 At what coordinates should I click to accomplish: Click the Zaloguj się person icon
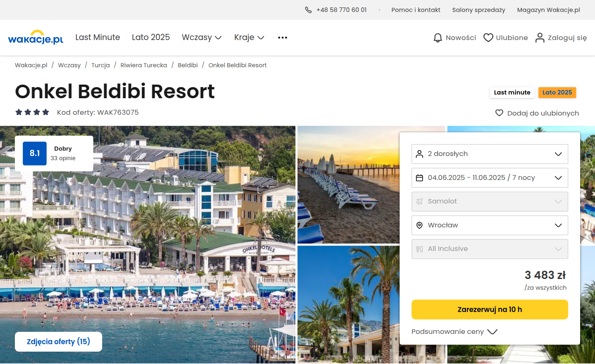(540, 38)
